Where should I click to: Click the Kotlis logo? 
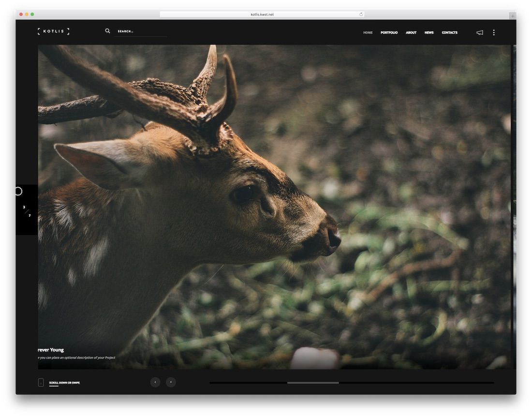click(53, 31)
